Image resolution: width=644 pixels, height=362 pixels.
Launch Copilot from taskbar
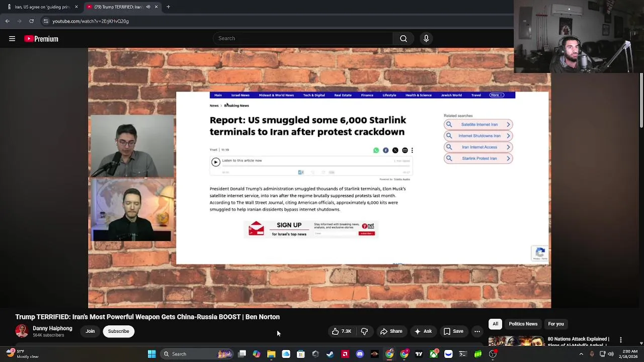point(257,354)
